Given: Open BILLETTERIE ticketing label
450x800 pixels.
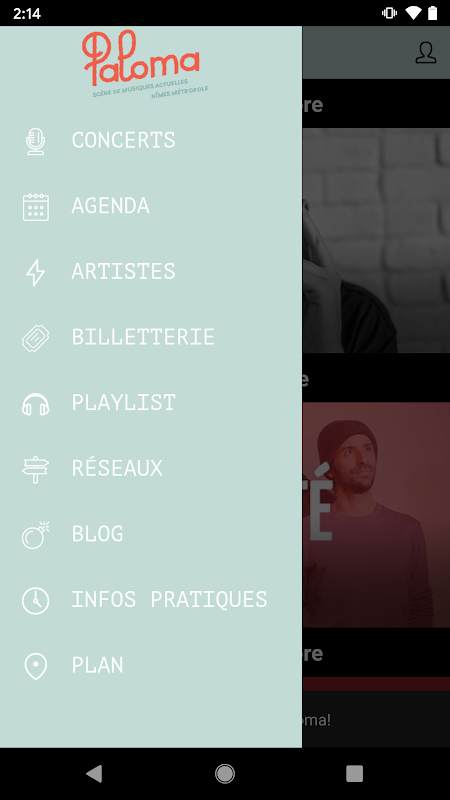Looking at the screenshot, I should [143, 337].
